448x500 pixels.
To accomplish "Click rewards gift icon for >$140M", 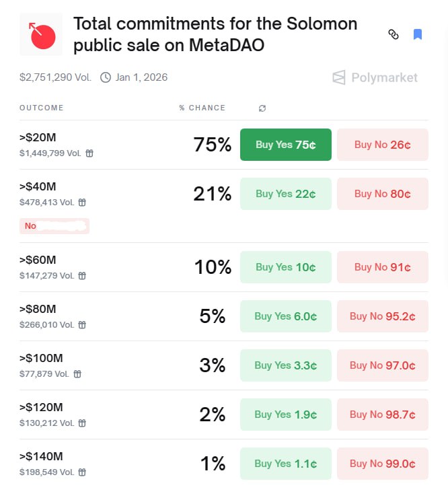I will point(82,472).
